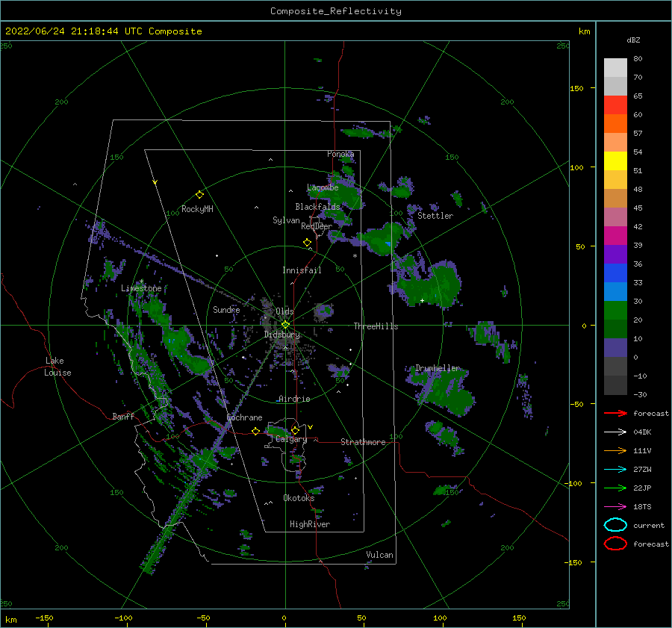
Task: Click the cyan 27ZW arrow icon
Action: pyautogui.click(x=615, y=470)
